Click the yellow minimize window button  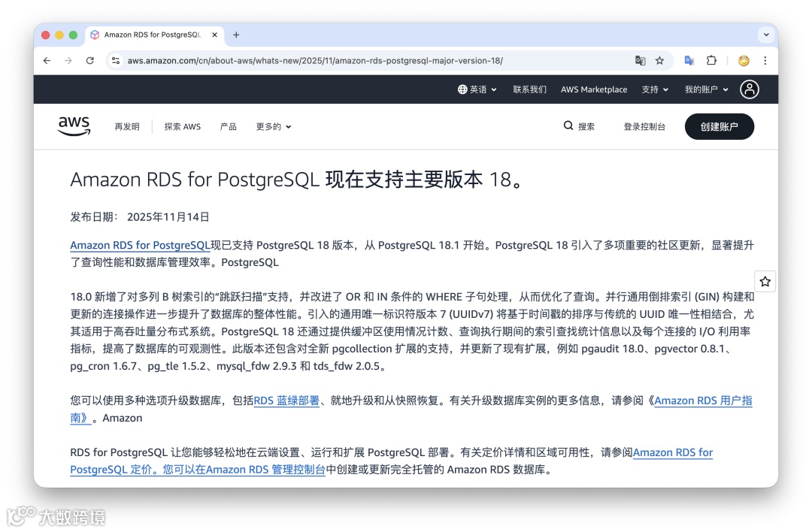point(59,35)
